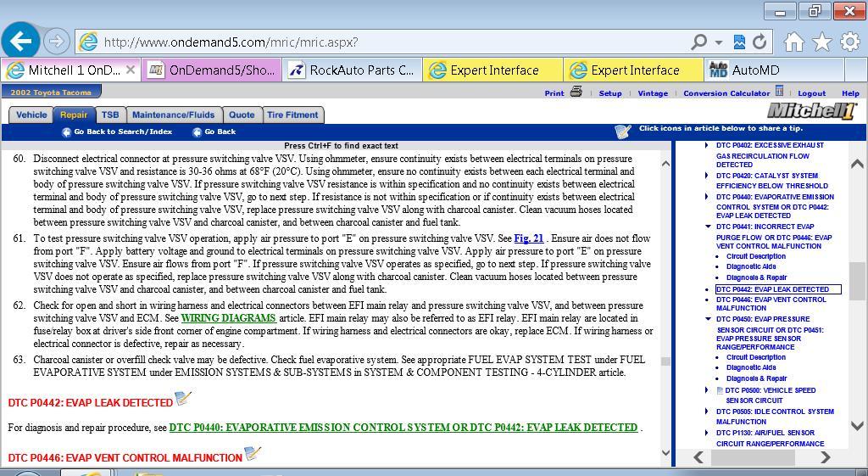Click the share-a-tip notepad icon in blue bar
Image resolution: width=868 pixels, height=476 pixels.
623,132
